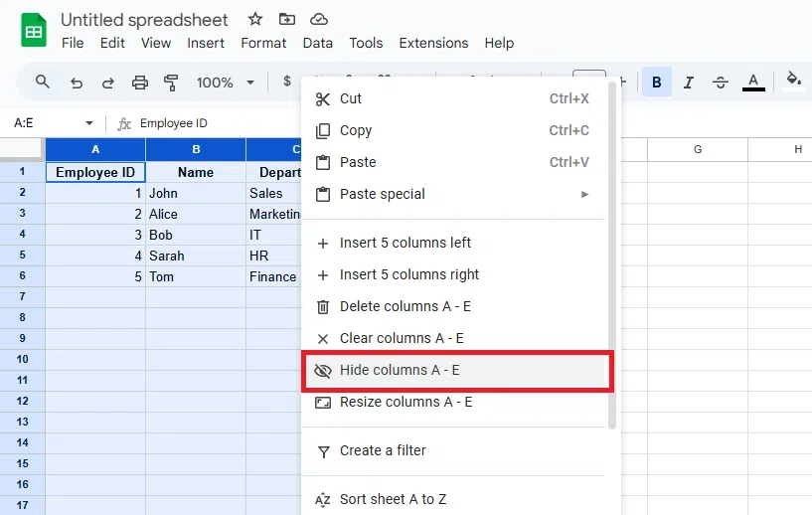812x515 pixels.
Task: Click the Employee ID header cell
Action: [x=95, y=172]
